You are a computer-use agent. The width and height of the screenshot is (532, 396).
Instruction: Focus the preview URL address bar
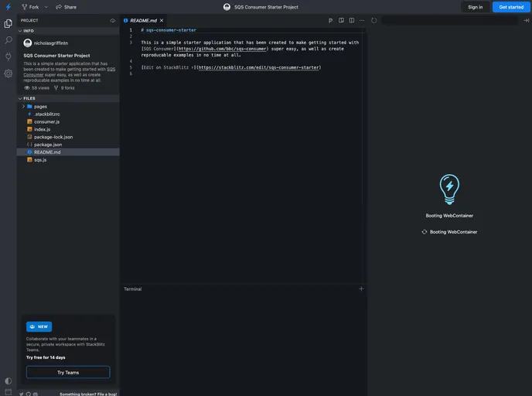pyautogui.click(x=450, y=21)
